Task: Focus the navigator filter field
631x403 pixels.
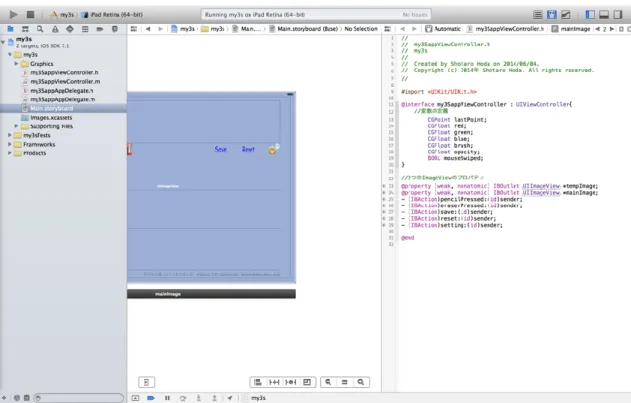Action: (x=78, y=398)
